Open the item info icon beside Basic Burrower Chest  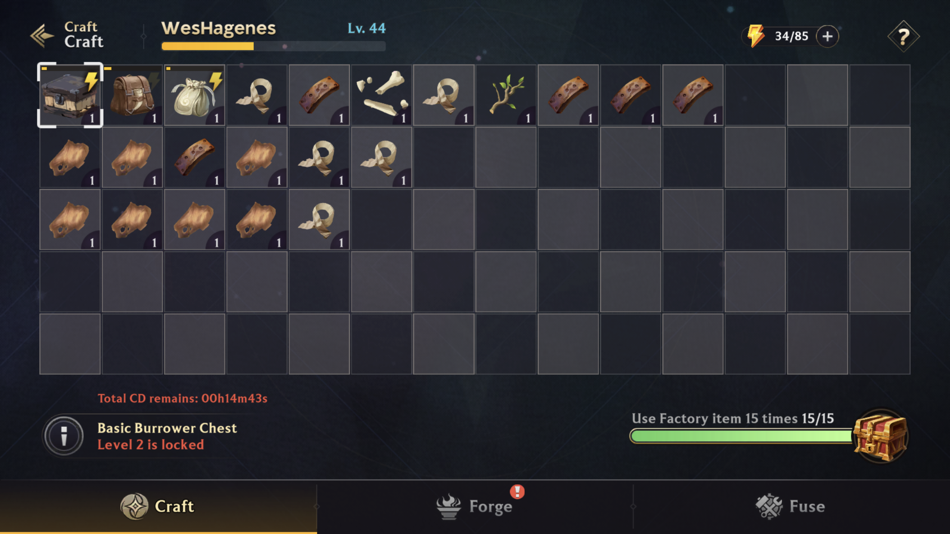[x=64, y=435]
